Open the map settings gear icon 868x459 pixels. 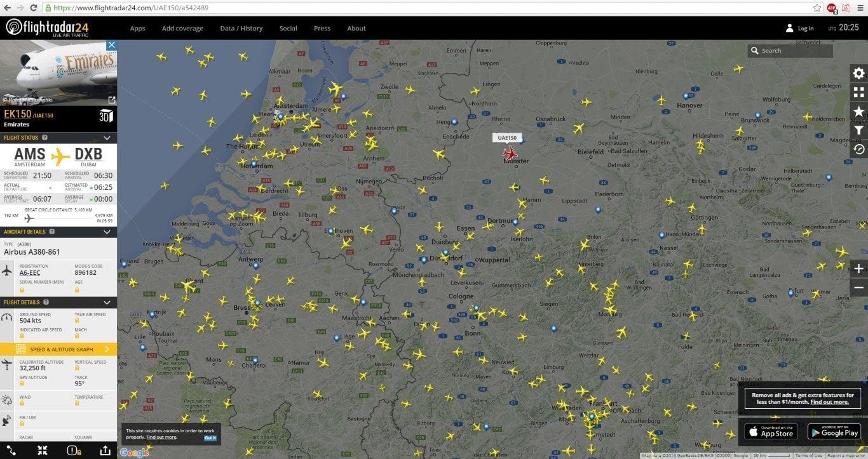click(858, 73)
